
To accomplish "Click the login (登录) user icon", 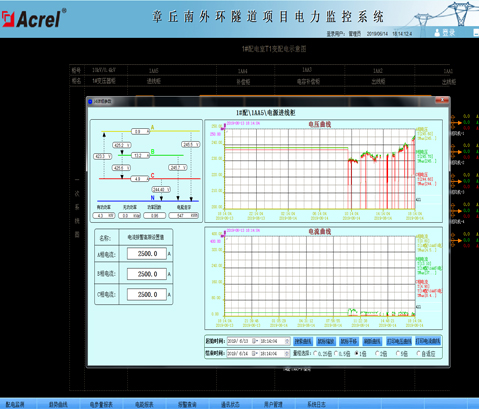I will tap(437, 32).
